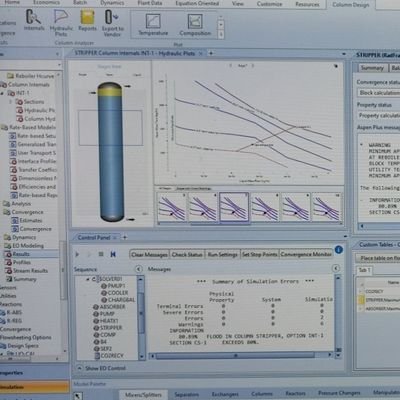Select CHARGBAL in the sequence list
Image resolution: width=400 pixels, height=400 pixels.
(118, 300)
